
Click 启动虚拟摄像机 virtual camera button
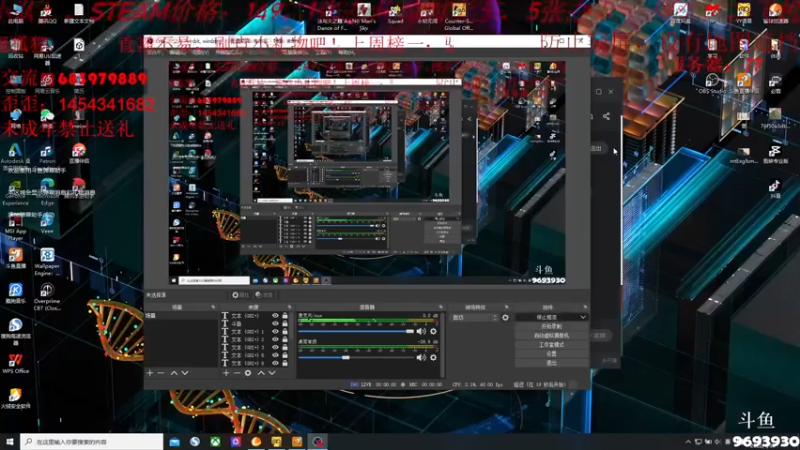(x=551, y=336)
